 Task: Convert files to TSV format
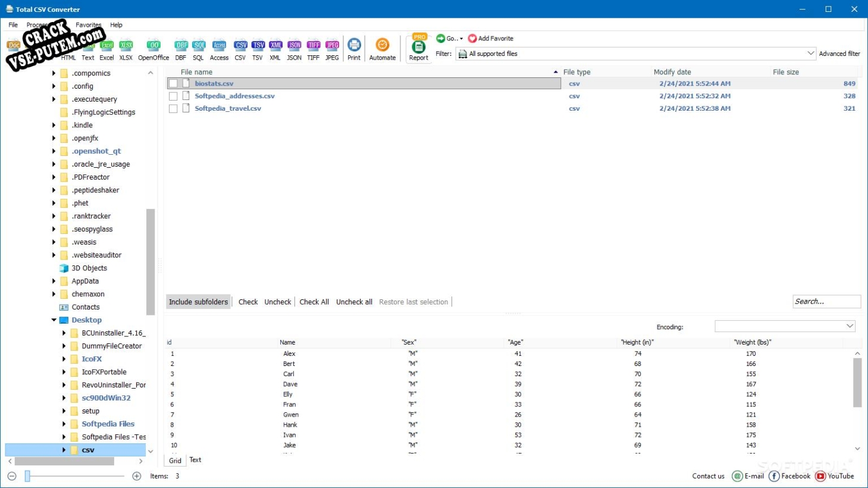point(258,50)
